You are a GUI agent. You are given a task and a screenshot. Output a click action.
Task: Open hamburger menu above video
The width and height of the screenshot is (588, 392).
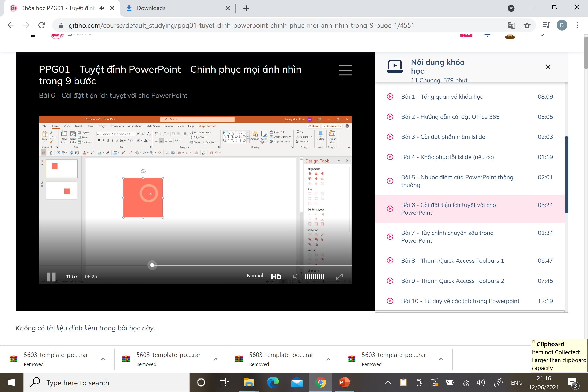pos(346,70)
